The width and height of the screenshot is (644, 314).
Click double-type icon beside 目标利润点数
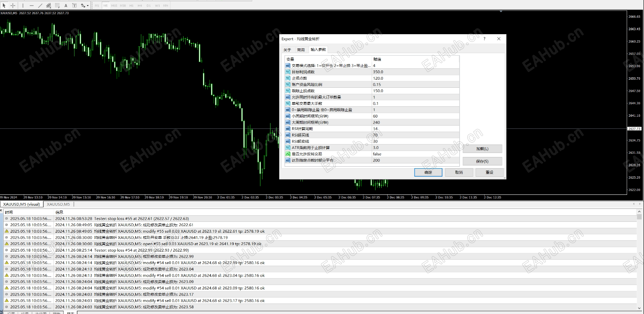pos(288,72)
